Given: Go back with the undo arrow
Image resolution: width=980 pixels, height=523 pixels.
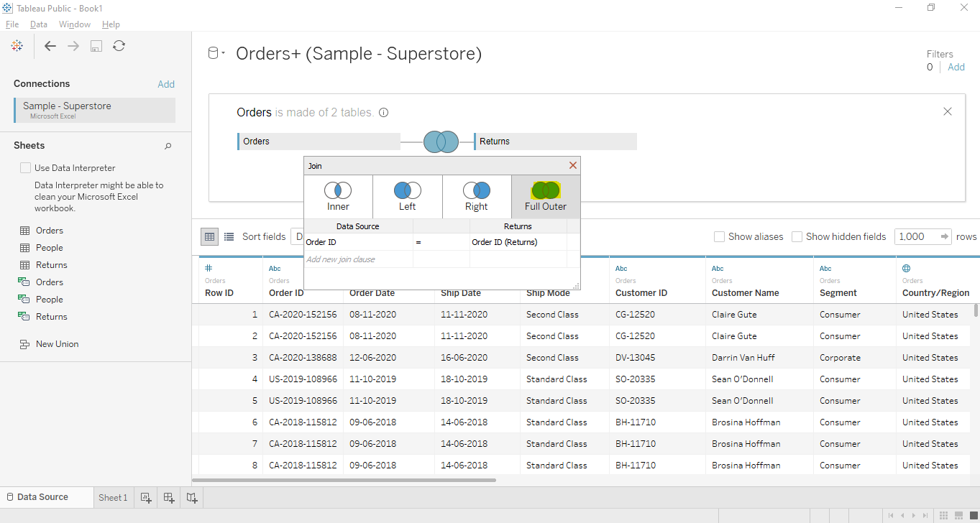Looking at the screenshot, I should [50, 46].
